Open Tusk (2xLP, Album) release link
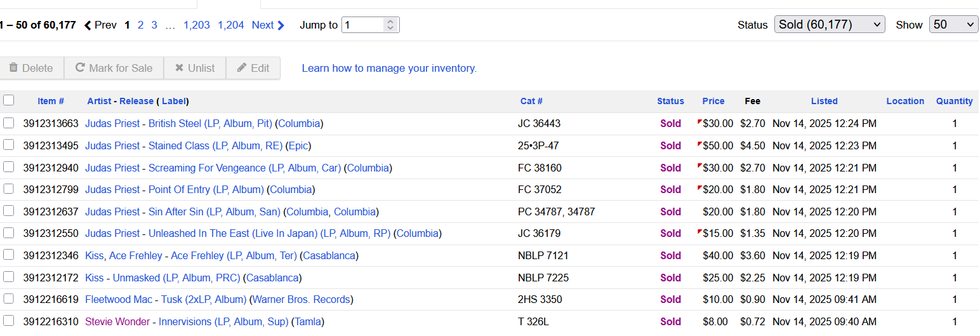Viewport: 980px width, 336px height. (x=202, y=299)
